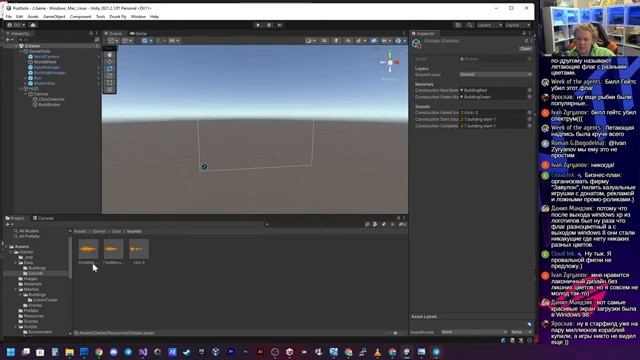Open the cloud services icon

tap(33, 25)
